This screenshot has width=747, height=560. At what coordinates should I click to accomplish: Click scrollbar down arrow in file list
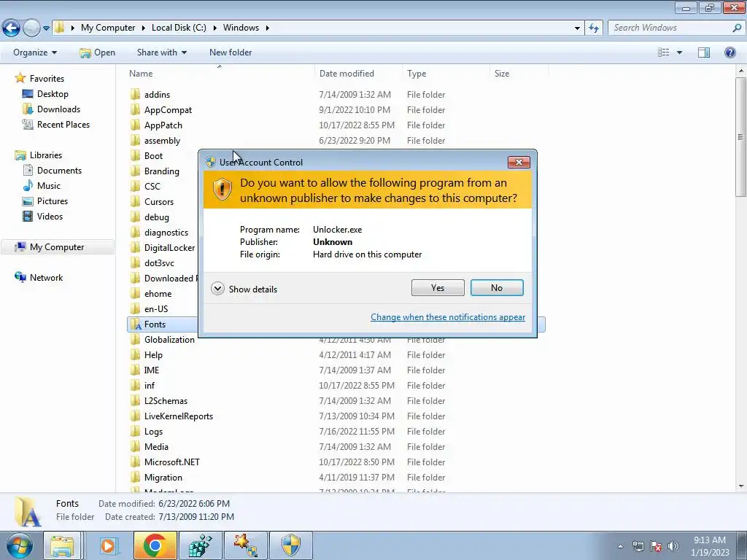tap(740, 486)
